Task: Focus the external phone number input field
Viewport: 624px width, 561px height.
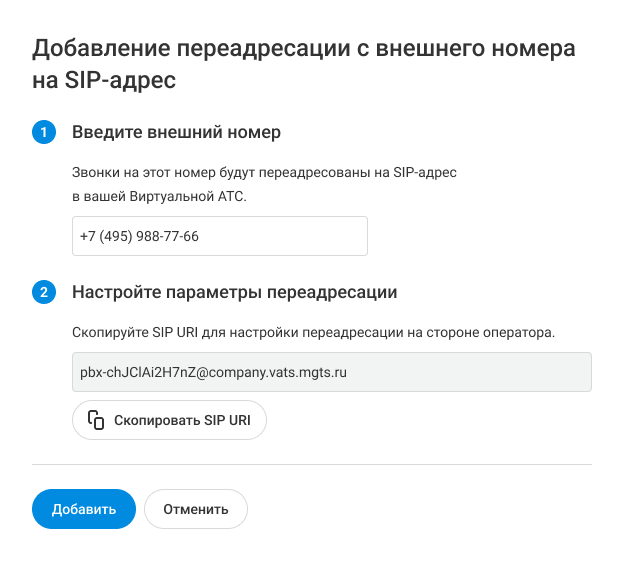Action: click(220, 236)
